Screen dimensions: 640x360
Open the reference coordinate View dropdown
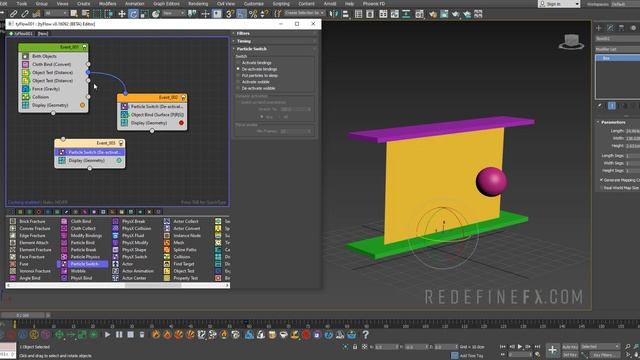(x=173, y=13)
